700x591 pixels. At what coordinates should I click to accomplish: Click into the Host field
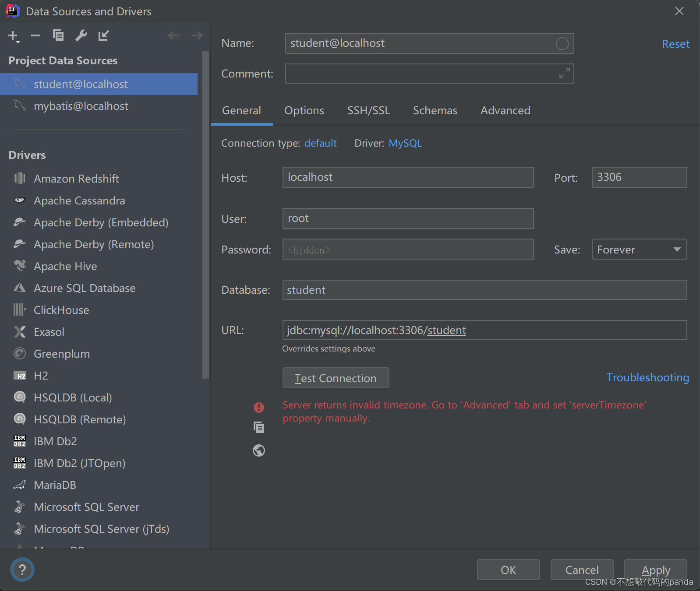[x=408, y=177]
